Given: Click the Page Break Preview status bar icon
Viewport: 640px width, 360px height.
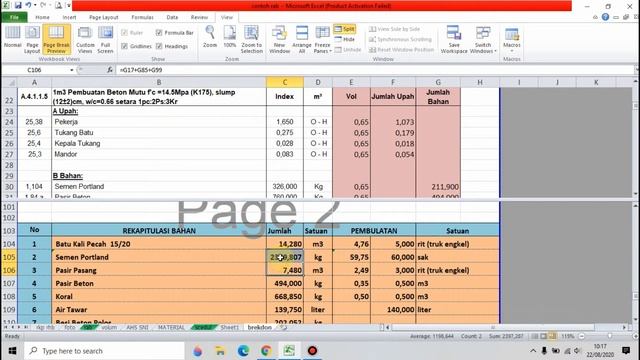Looking at the screenshot, I should coord(552,336).
